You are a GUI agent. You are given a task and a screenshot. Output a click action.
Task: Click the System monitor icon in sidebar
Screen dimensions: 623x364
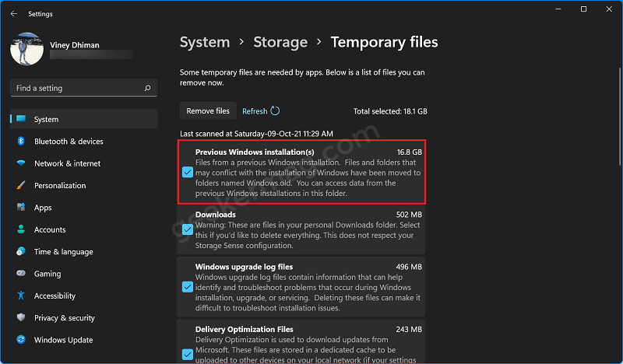coord(21,119)
